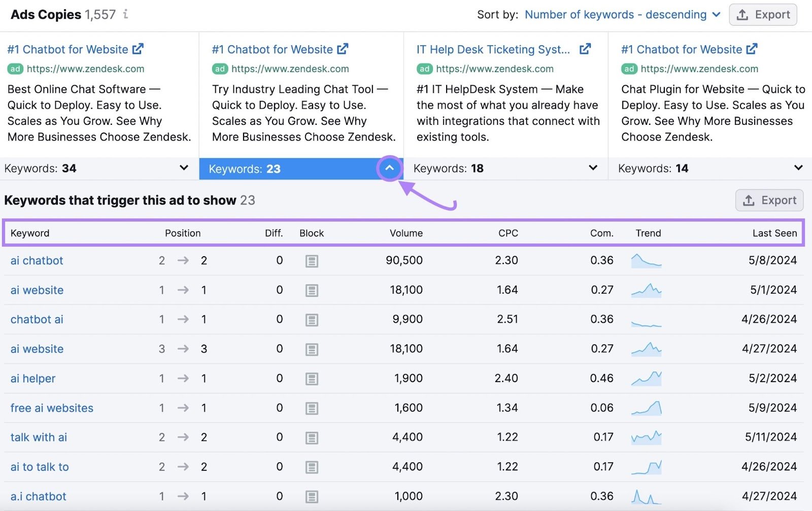Expand the "Keywords: 18" list
This screenshot has width=812, height=511.
592,168
